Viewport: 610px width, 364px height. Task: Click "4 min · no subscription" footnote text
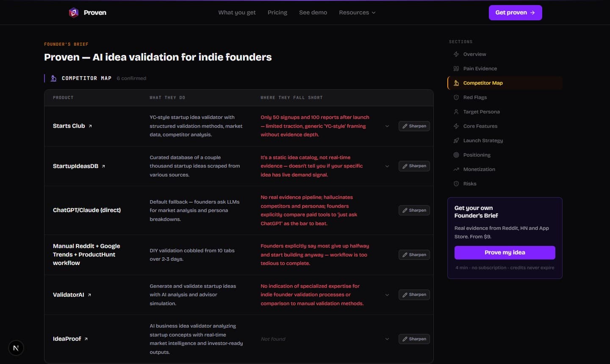(505, 268)
